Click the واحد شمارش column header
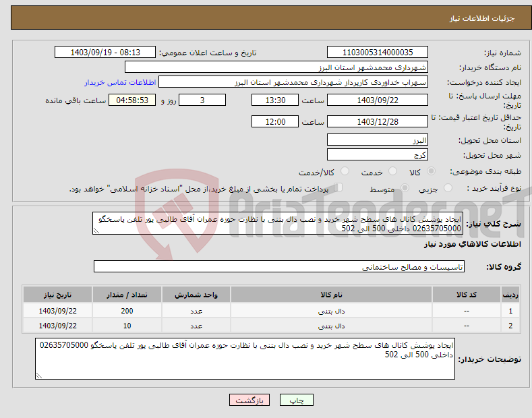532x418 pixels. pos(196,295)
